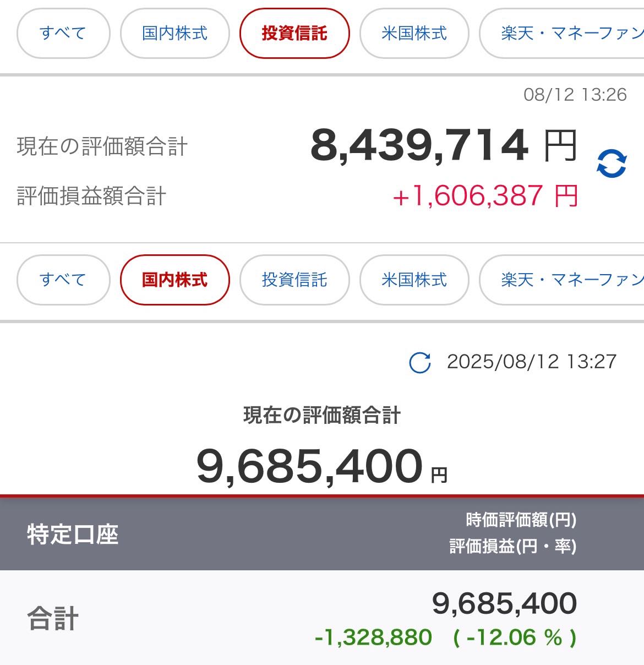Tap the circular reload icon next to 2025/08/12 13:27

tap(420, 362)
